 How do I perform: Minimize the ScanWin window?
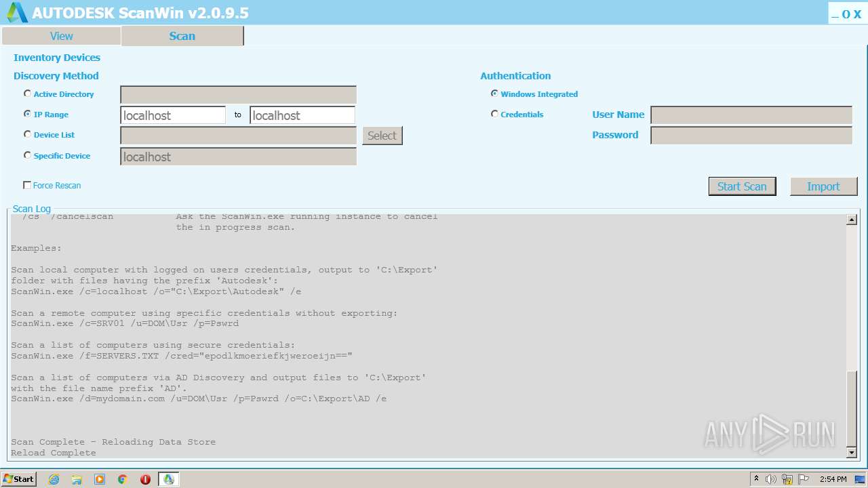[835, 14]
